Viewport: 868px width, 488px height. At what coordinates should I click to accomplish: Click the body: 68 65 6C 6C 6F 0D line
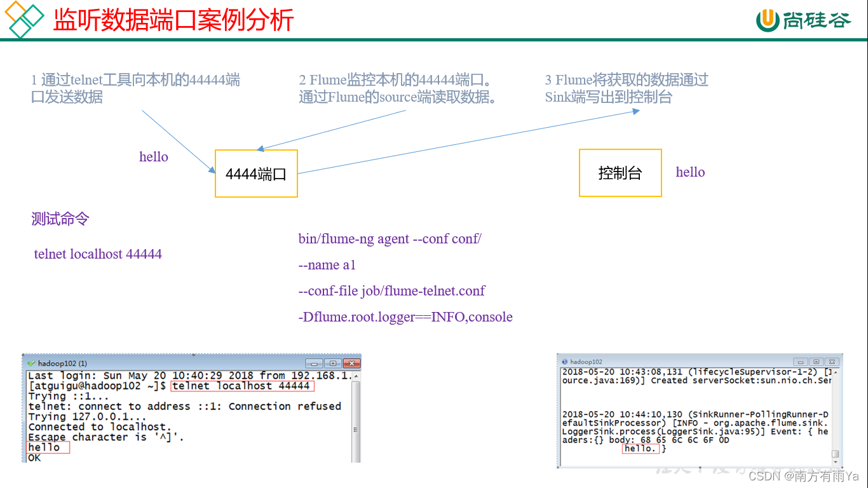coord(646,440)
